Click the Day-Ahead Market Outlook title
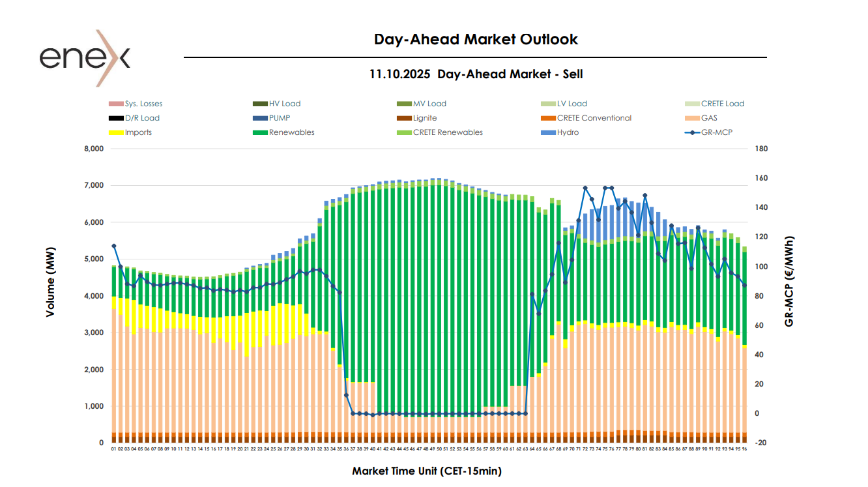 click(476, 39)
